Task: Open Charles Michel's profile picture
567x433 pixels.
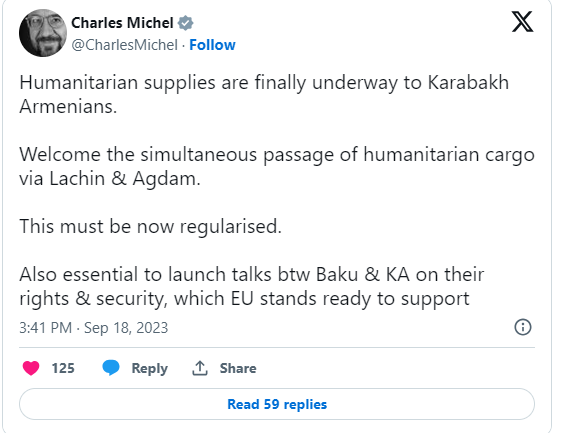Action: click(x=43, y=33)
